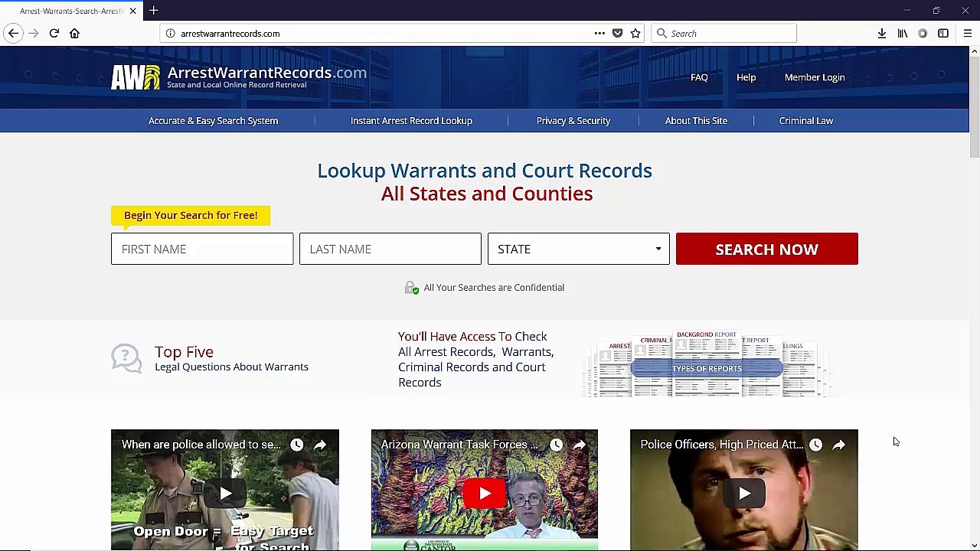Click the address bar URL
The width and height of the screenshot is (980, 551).
(230, 34)
